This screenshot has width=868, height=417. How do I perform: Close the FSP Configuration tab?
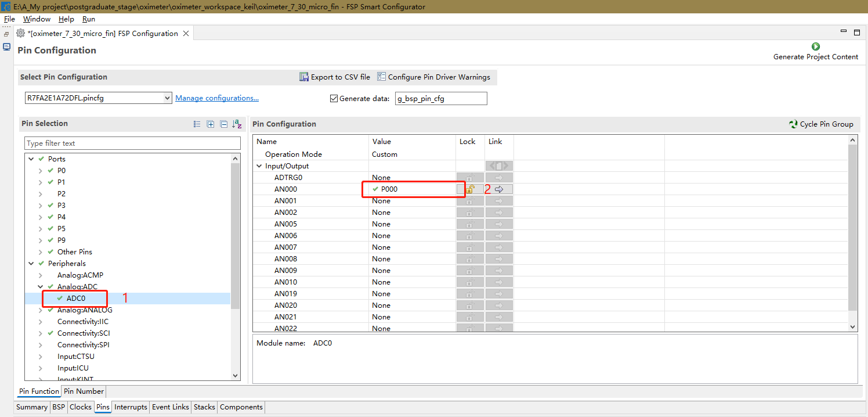click(x=186, y=33)
